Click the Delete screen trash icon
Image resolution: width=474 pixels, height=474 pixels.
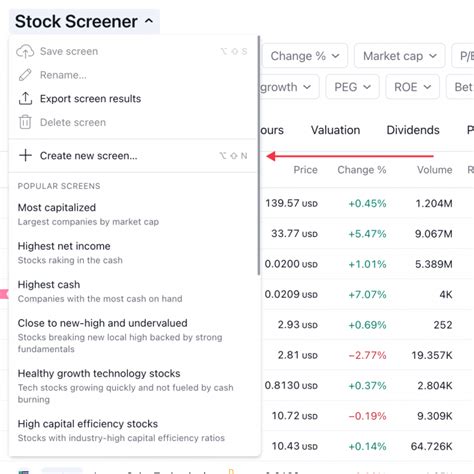[x=25, y=122]
